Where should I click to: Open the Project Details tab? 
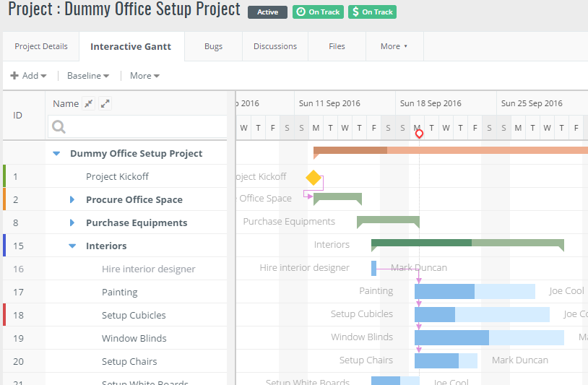[x=41, y=46]
